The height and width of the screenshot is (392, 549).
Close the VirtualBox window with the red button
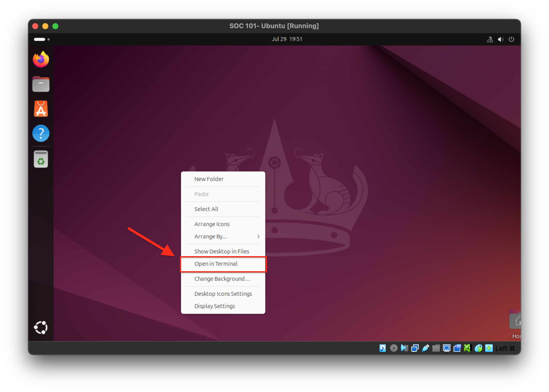pos(35,26)
